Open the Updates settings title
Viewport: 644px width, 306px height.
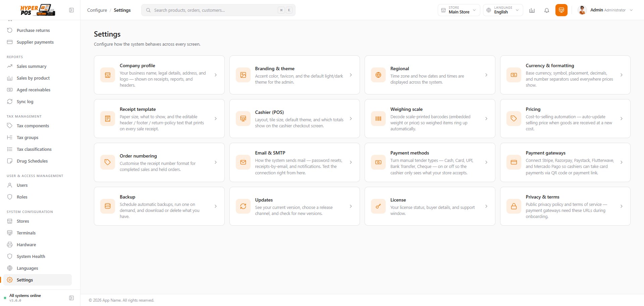264,200
